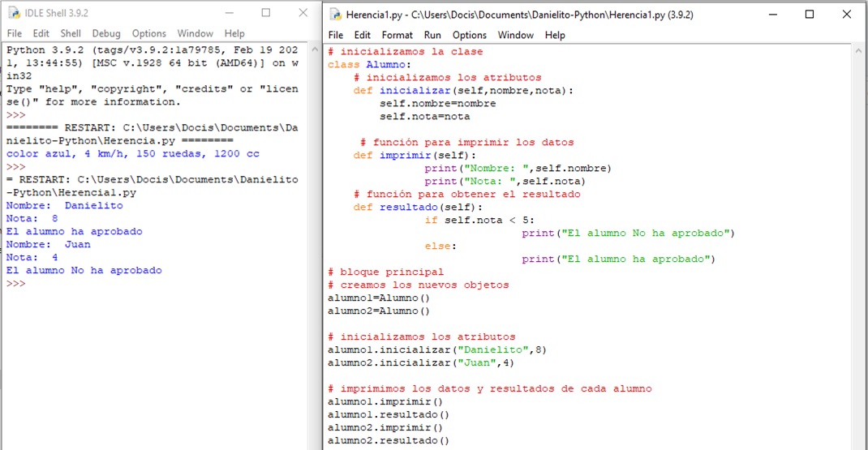Viewport: 868px width, 450px height.
Task: Expand the Window menu in IDLE Shell
Action: tap(195, 33)
